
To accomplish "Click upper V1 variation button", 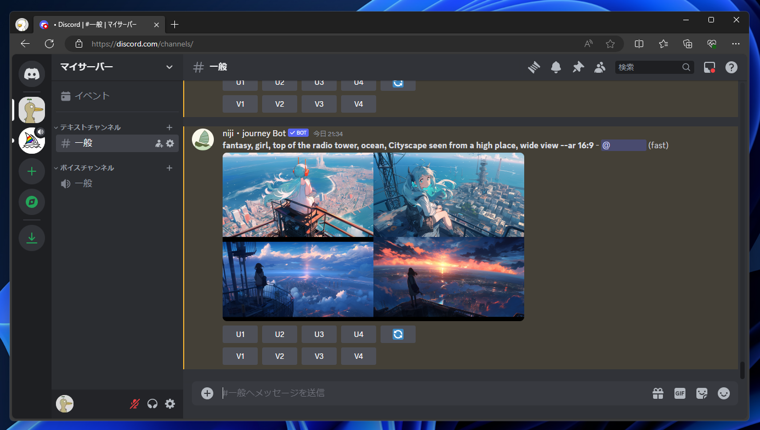I will [x=240, y=104].
